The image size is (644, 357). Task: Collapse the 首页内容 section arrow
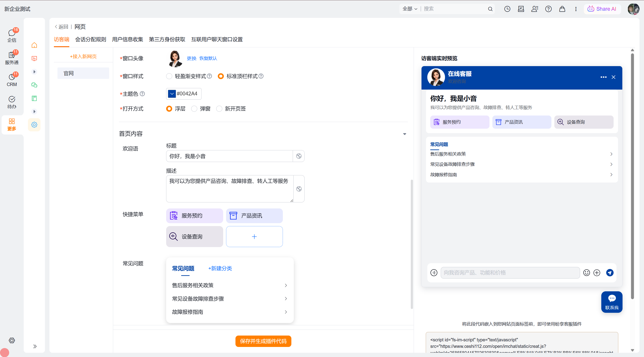pos(405,134)
